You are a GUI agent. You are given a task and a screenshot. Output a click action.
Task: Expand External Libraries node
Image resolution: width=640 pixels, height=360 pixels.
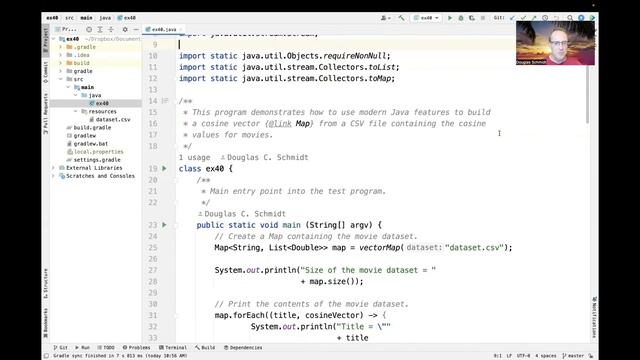53,168
